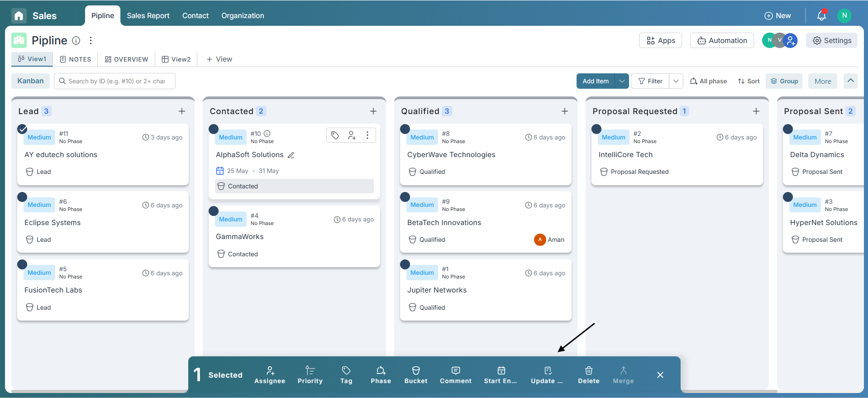Click Update in bulk action bar
868x398 pixels.
click(547, 375)
